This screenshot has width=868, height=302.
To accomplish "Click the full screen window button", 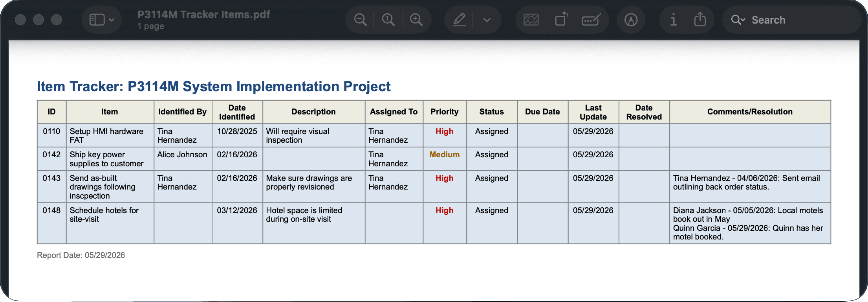I will coord(57,20).
